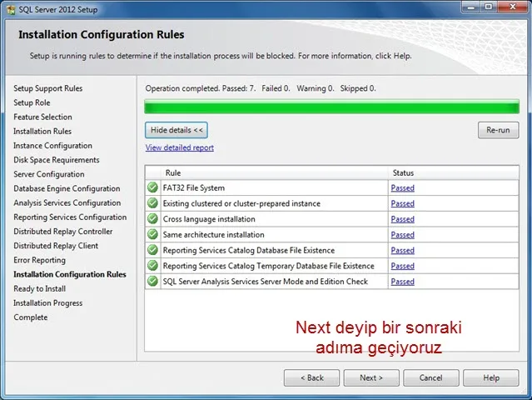Screen dimensions: 532x400
Task: Click green check icon beside FAT32 File System
Action: tap(152, 187)
